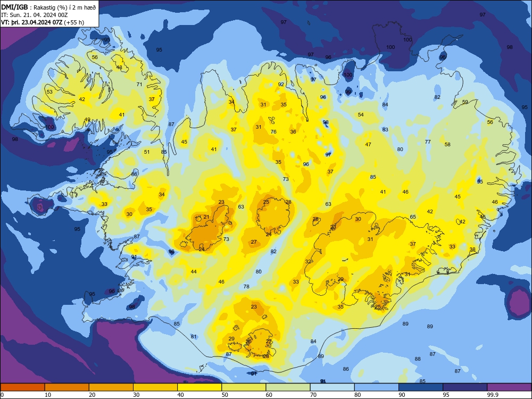Viewport: 532px width, 399px height.
Task: Select the light blue 80–90 legend swatch
Action: (377, 387)
